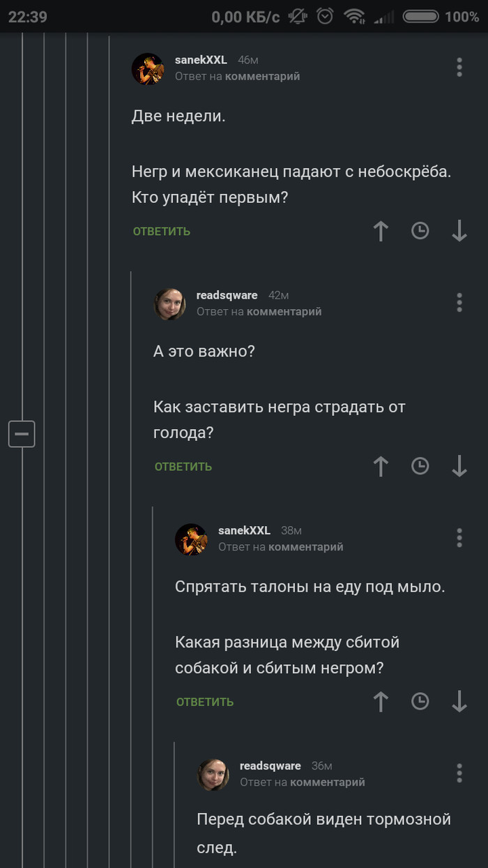
Task: Upvote sanekXXL's "Две недели" comment
Action: (381, 231)
